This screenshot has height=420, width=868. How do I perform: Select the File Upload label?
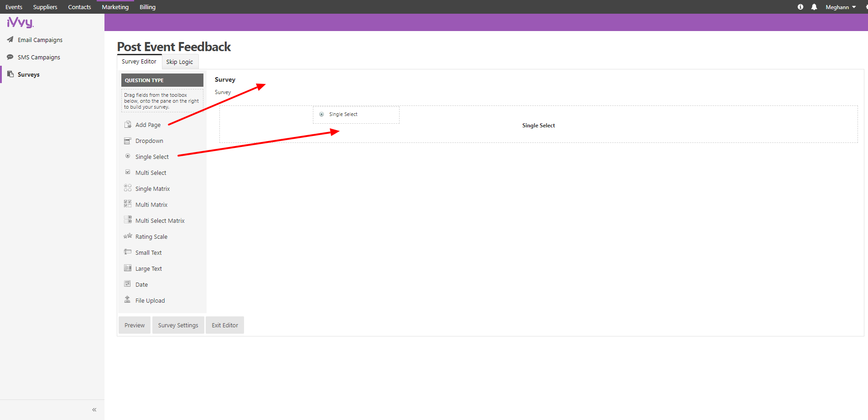coord(150,300)
